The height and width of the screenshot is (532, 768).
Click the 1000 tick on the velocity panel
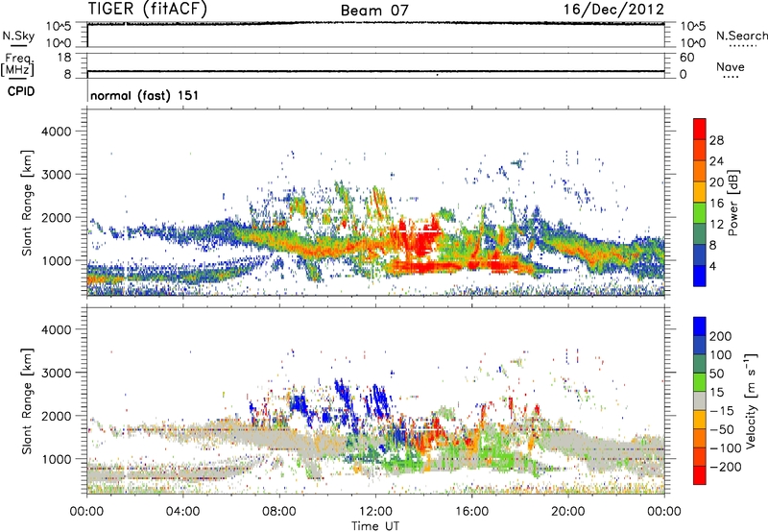(56, 459)
